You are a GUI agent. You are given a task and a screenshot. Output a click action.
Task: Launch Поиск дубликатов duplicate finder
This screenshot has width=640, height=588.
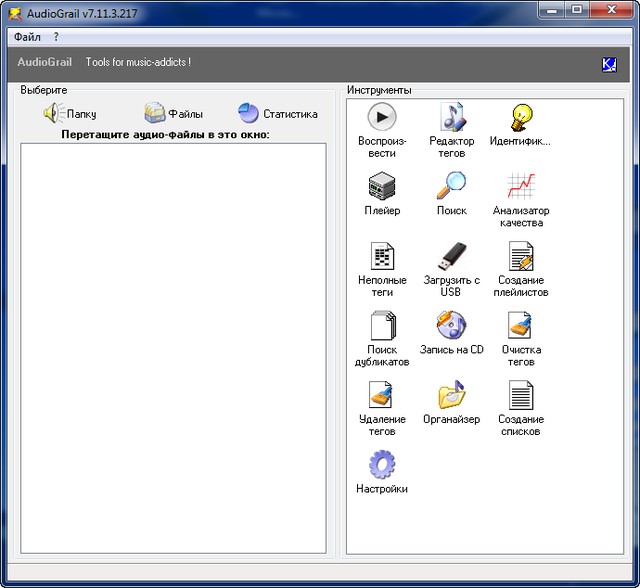(381, 327)
